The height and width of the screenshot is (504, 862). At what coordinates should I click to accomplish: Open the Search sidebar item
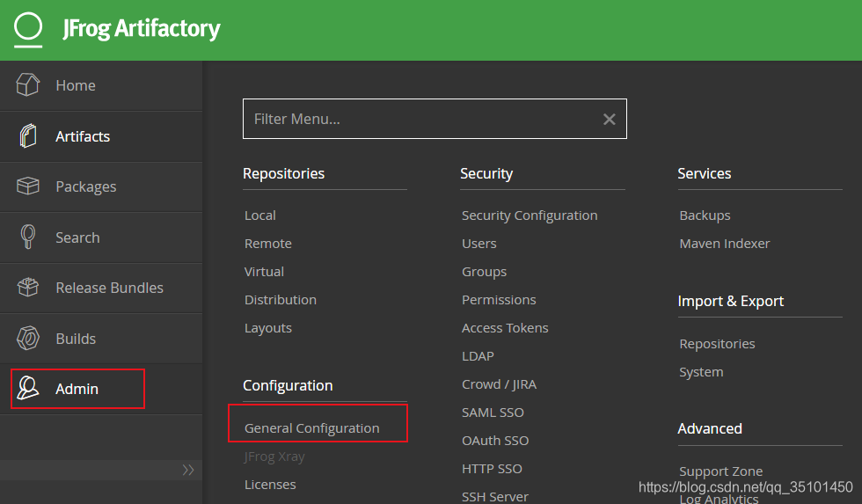(x=101, y=237)
